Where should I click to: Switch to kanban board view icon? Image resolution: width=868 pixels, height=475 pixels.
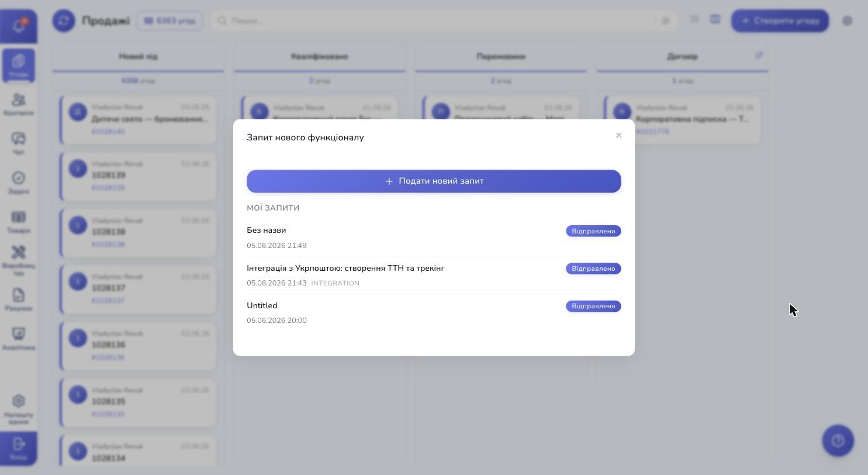point(715,19)
